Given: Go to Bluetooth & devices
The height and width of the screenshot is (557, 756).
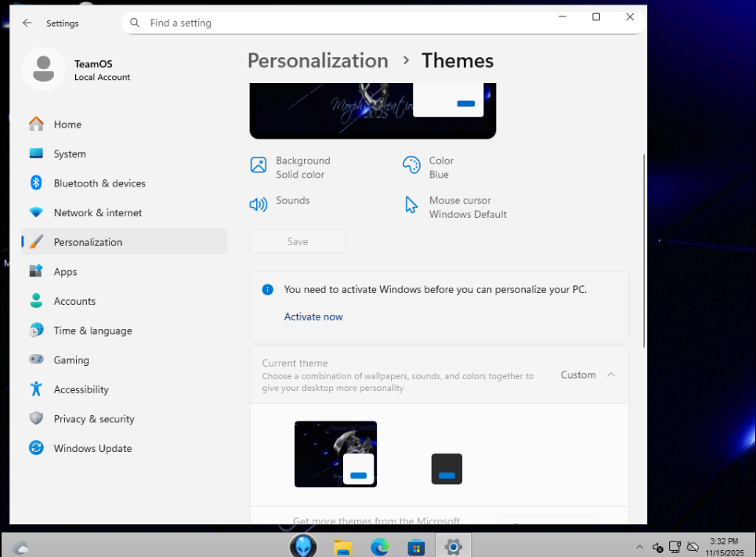Looking at the screenshot, I should click(99, 183).
